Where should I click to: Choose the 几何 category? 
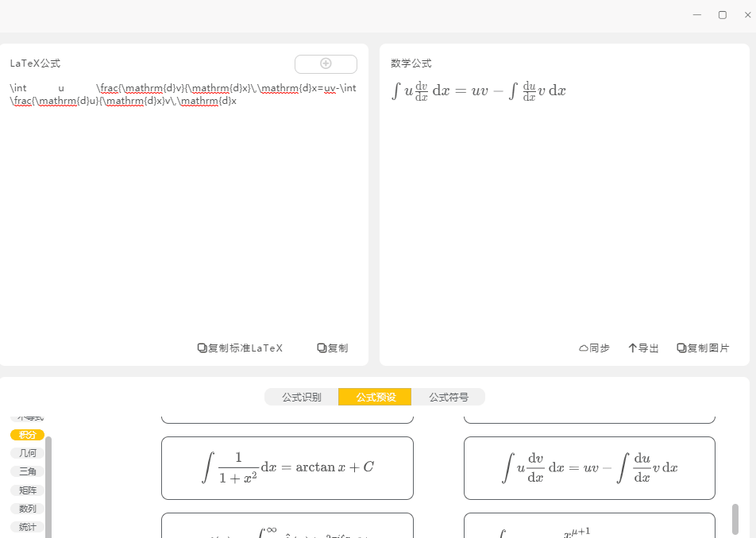(x=28, y=453)
